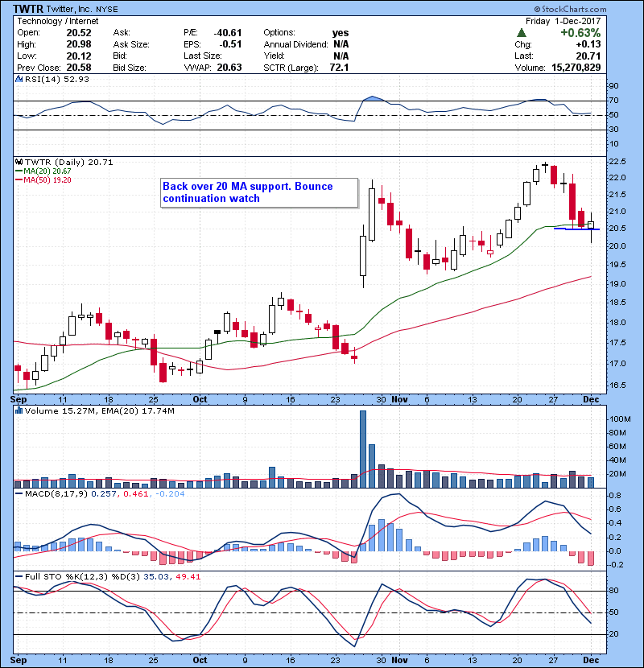Click the MACD legend line marker
Viewport: 644px width, 668px height.
(19, 494)
